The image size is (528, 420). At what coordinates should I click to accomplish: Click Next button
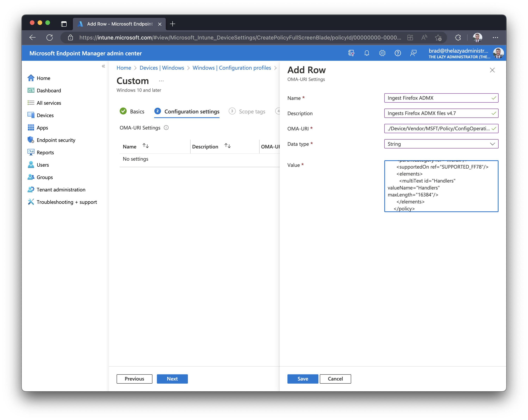(x=172, y=379)
